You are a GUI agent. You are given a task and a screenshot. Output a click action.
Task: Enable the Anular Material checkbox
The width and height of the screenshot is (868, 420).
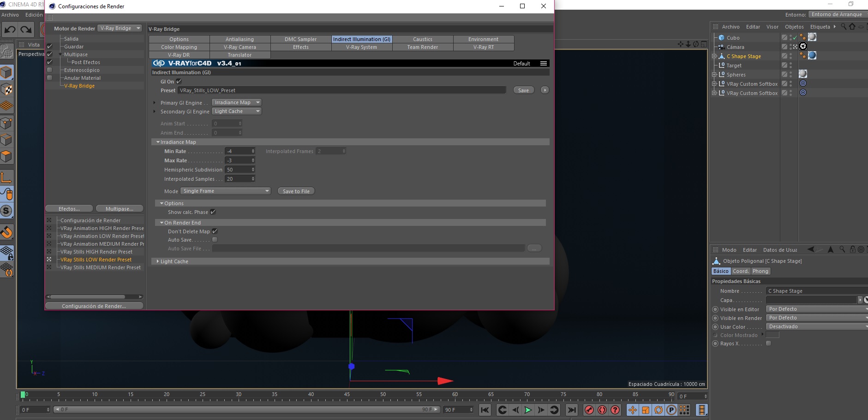coord(50,78)
